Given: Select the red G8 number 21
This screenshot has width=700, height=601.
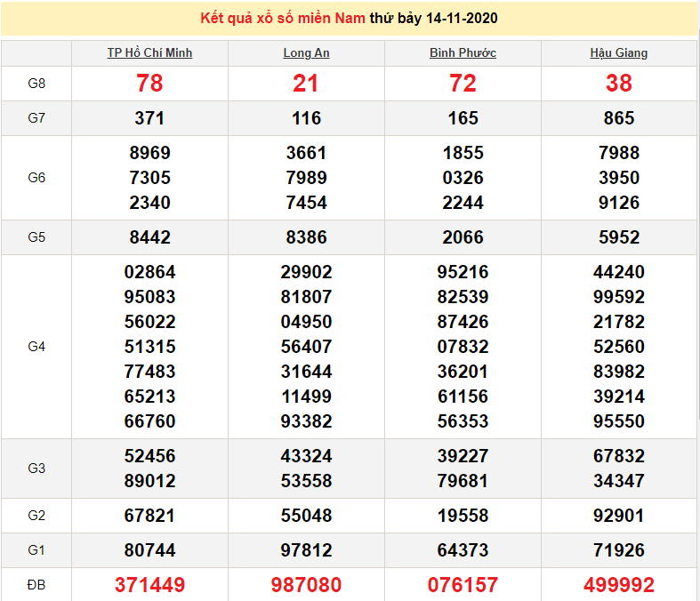Looking at the screenshot, I should tap(306, 84).
